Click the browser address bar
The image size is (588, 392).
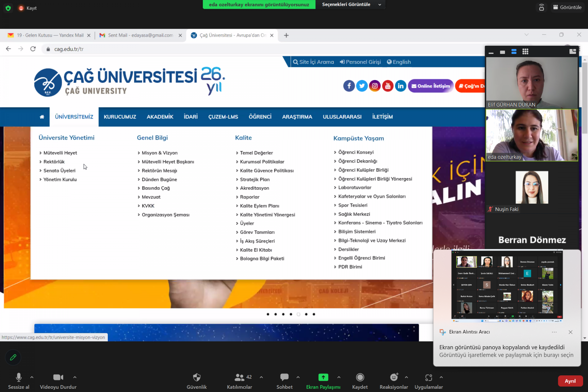coord(261,49)
